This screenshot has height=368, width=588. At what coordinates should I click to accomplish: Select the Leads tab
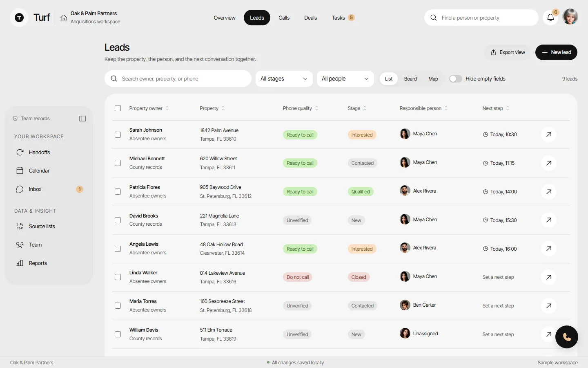pyautogui.click(x=257, y=18)
